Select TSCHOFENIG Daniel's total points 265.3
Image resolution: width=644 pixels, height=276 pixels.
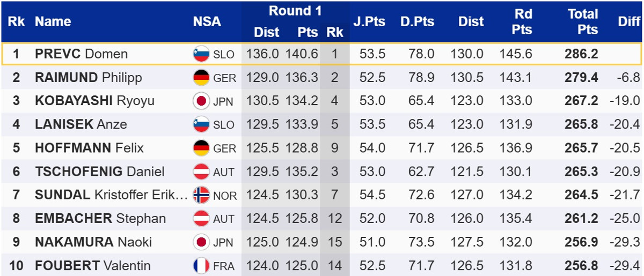pos(581,172)
